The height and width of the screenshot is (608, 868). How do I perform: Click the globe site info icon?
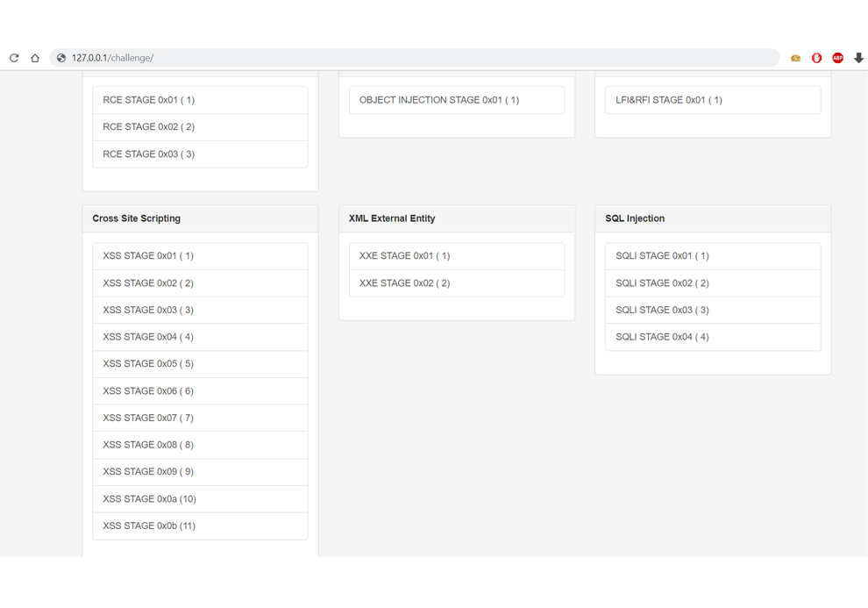[x=61, y=58]
